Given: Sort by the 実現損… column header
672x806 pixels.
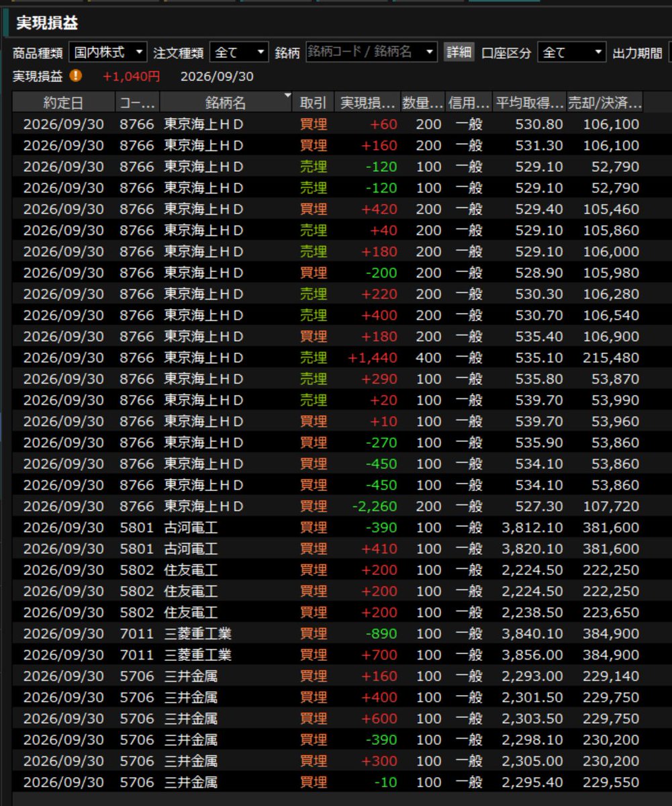Looking at the screenshot, I should (367, 103).
